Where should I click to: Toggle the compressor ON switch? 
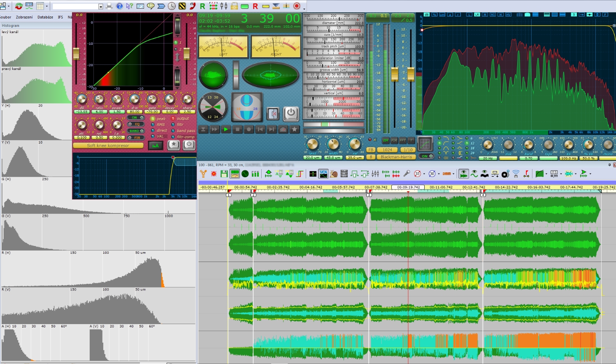[x=136, y=118]
